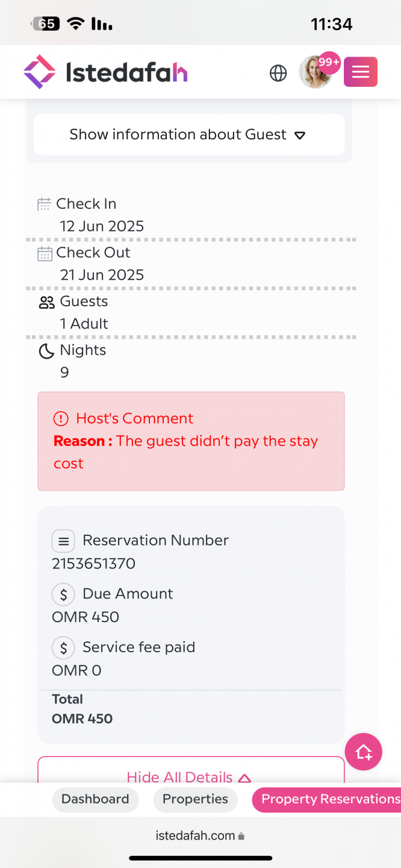This screenshot has width=401, height=868.
Task: Tap the Nights moon icon
Action: pos(46,351)
